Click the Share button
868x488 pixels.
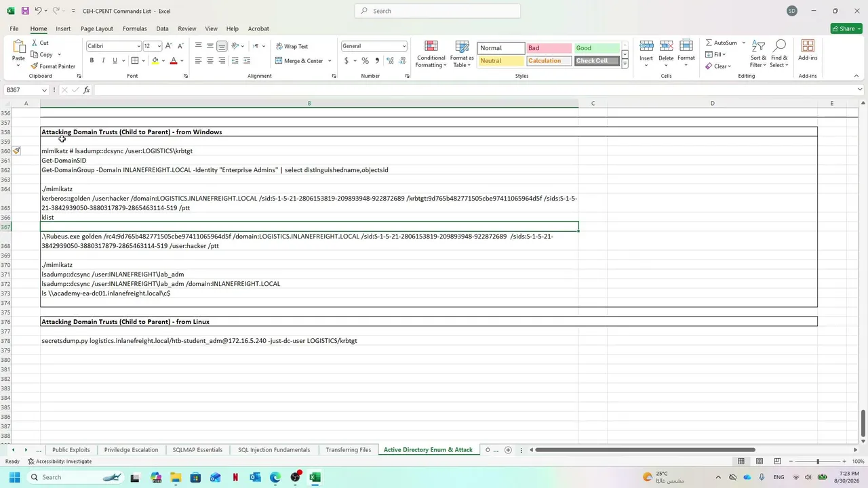846,28
